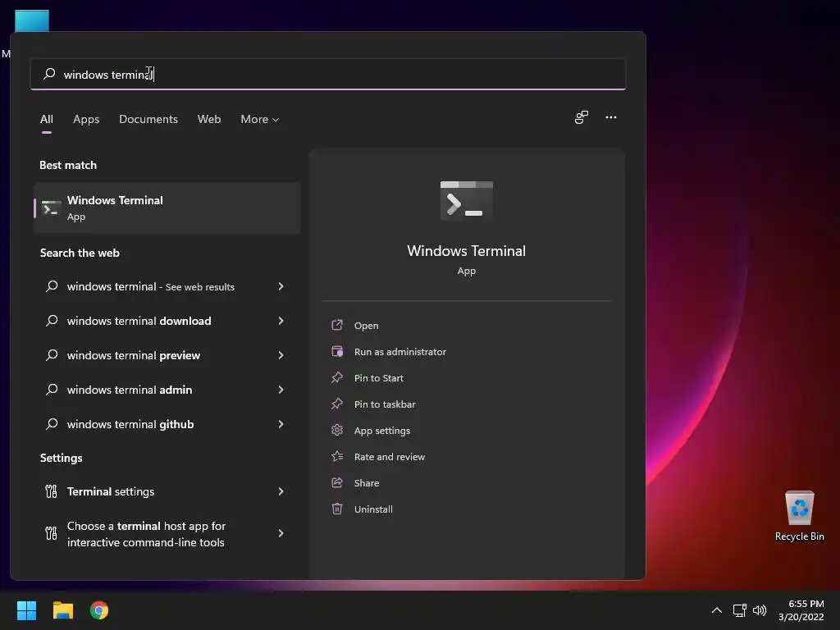Image resolution: width=840 pixels, height=630 pixels.
Task: Choose Pin to Start
Action: click(379, 378)
